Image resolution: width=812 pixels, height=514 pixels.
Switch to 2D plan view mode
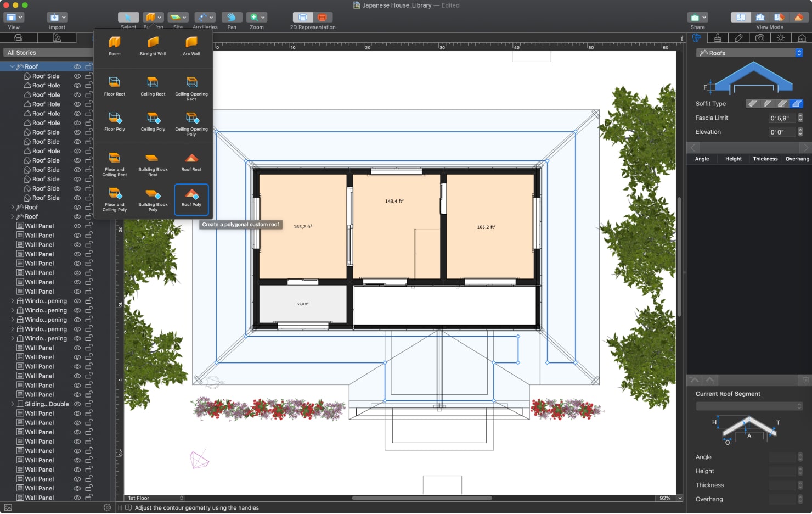click(741, 17)
